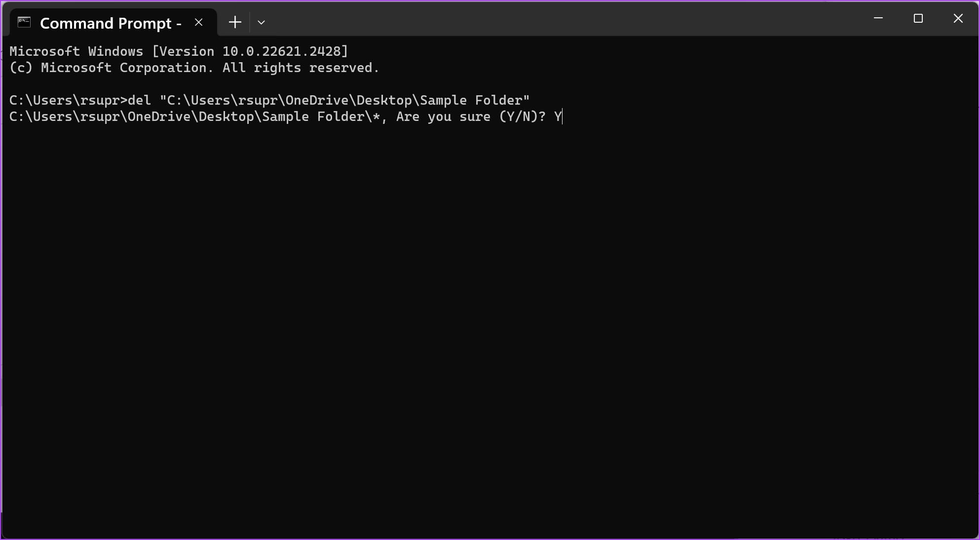Click the Command Prompt icon on the tab
Image resolution: width=980 pixels, height=540 pixels.
tap(22, 22)
